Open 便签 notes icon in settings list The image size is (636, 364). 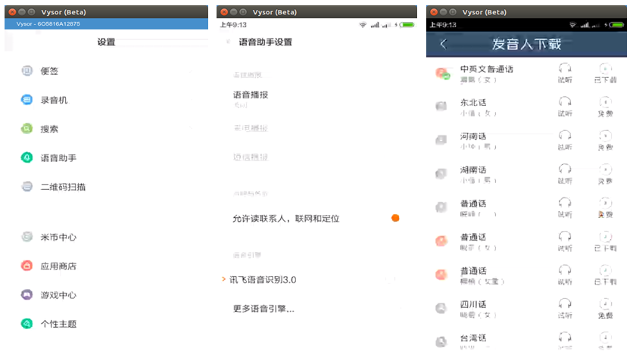(x=26, y=71)
